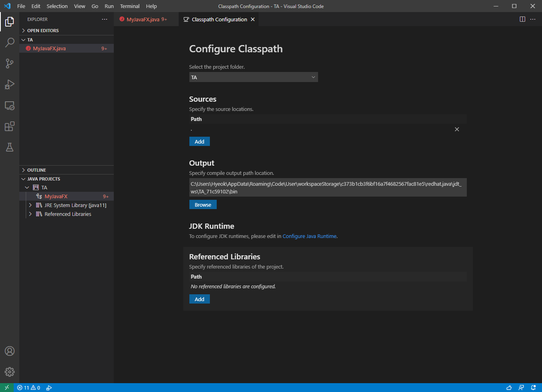Browse for the output path location
The height and width of the screenshot is (392, 542).
[203, 205]
